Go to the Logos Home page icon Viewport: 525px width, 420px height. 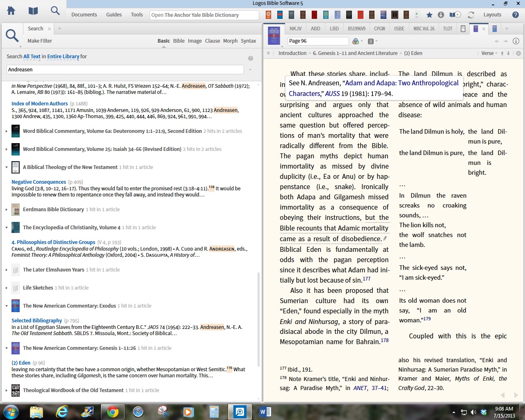(x=11, y=11)
